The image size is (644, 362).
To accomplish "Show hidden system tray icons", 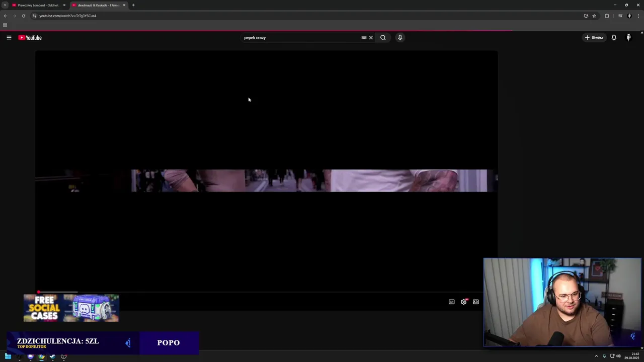I will pos(596,356).
